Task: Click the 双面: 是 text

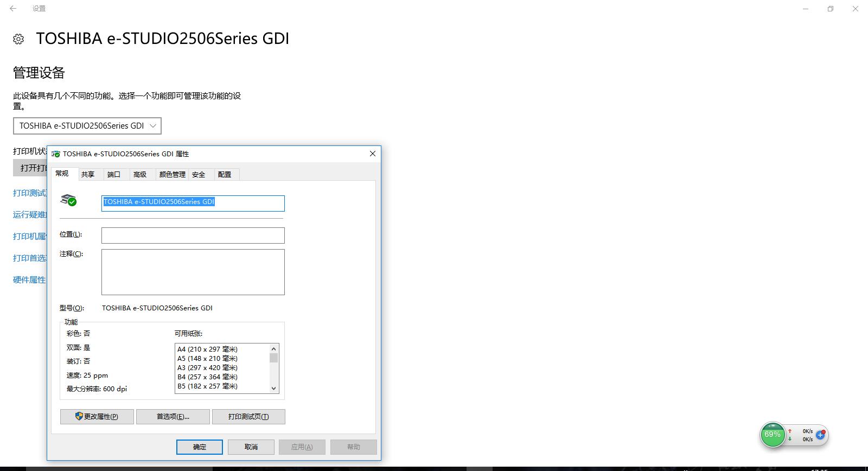Action: (79, 348)
